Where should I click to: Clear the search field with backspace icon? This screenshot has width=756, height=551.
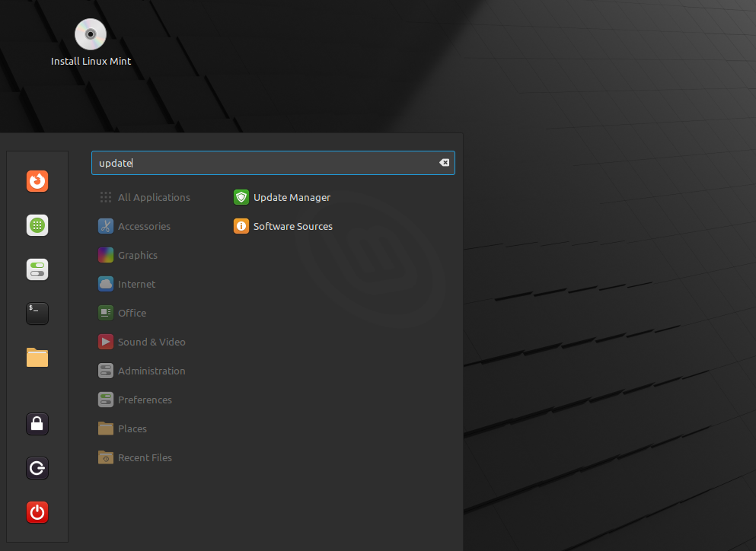point(444,163)
